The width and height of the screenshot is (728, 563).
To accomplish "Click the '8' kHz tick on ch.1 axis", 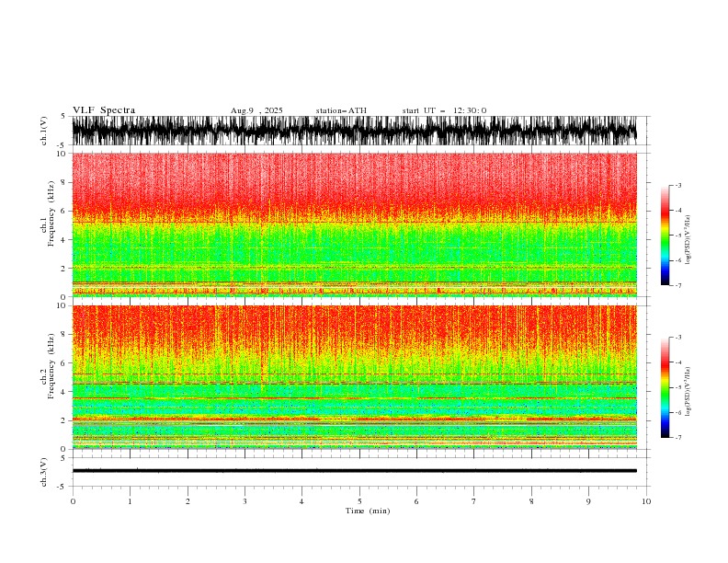I will point(64,182).
